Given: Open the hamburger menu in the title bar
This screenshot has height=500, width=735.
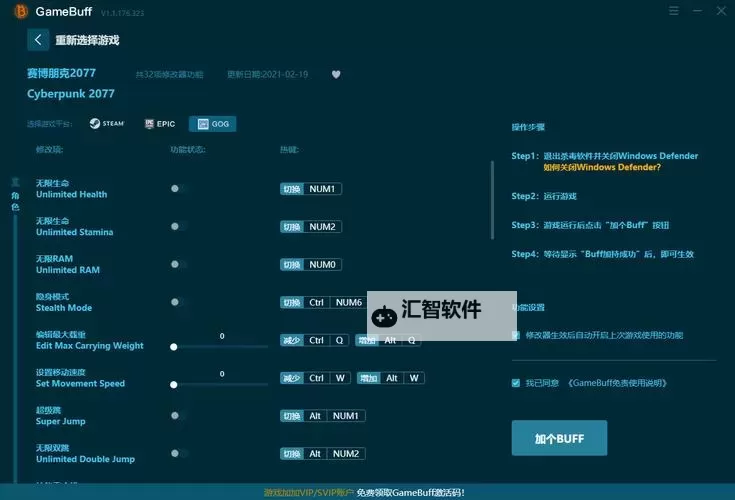Looking at the screenshot, I should [674, 11].
